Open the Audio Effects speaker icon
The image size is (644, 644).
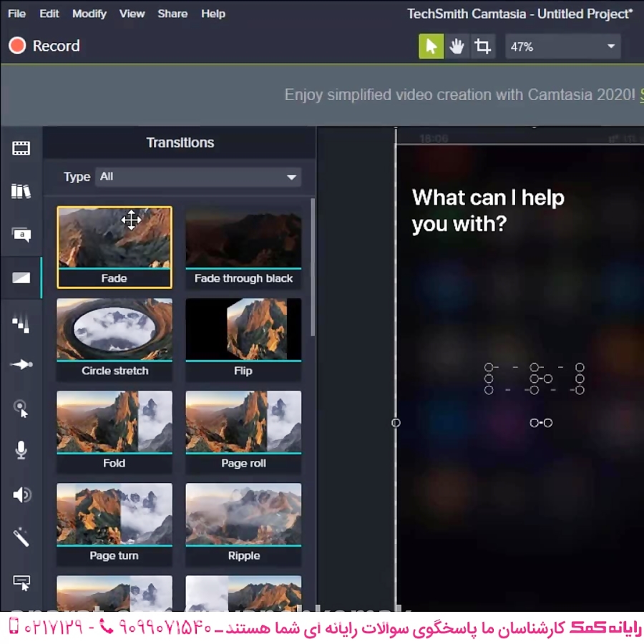click(x=21, y=494)
